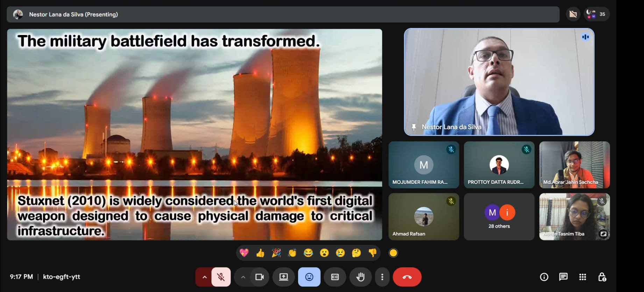Viewport: 644px width, 292px height.
Task: Expand audio settings chevron
Action: [205, 277]
